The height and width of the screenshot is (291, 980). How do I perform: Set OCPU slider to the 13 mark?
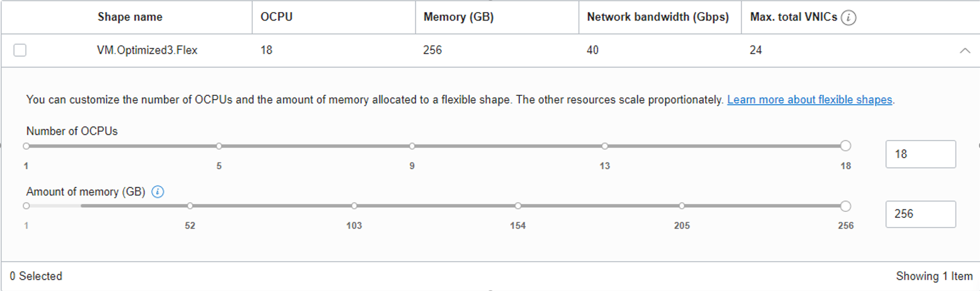click(x=605, y=146)
